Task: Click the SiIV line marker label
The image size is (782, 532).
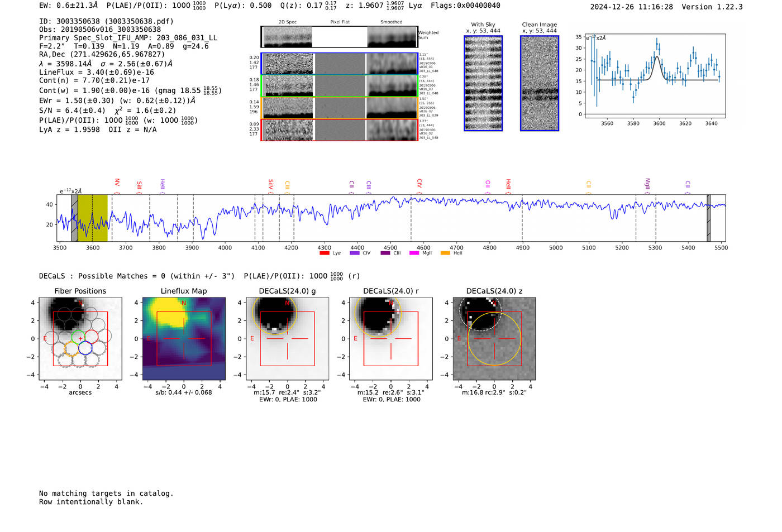Action: 271,184
